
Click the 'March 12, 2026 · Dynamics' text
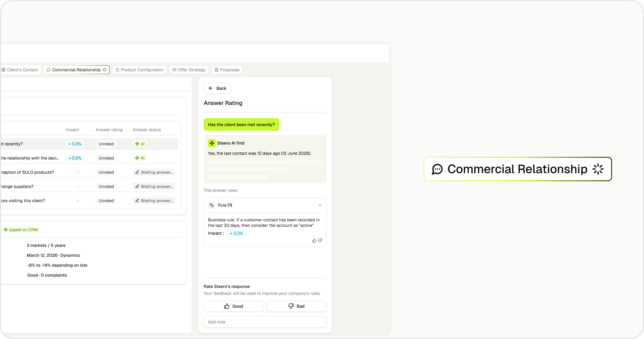click(x=53, y=255)
